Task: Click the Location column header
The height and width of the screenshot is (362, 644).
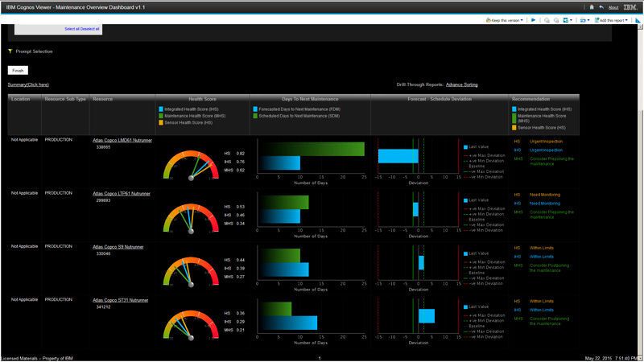Action: coord(21,99)
